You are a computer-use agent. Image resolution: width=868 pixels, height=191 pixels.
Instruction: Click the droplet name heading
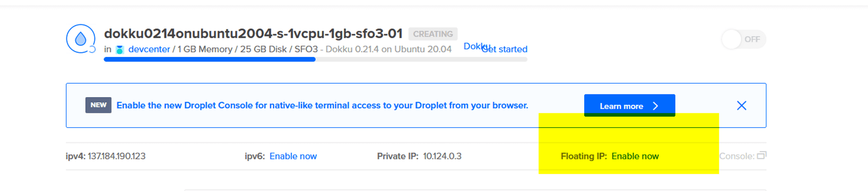[253, 33]
